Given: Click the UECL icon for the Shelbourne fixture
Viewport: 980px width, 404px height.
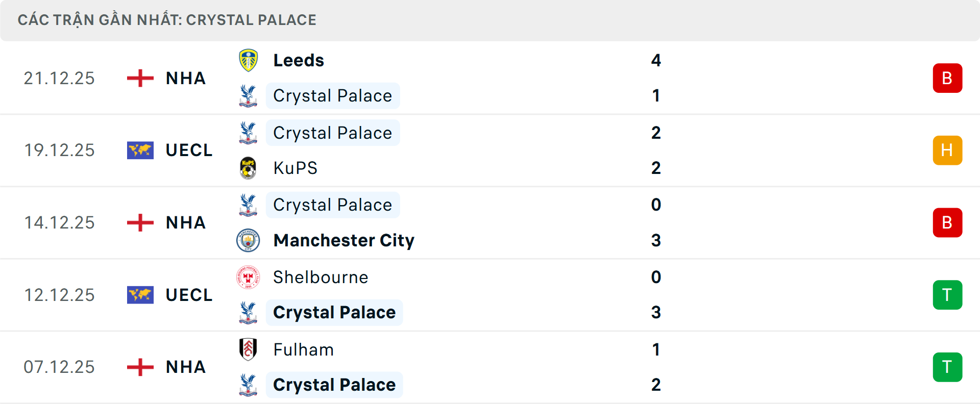Looking at the screenshot, I should (139, 295).
